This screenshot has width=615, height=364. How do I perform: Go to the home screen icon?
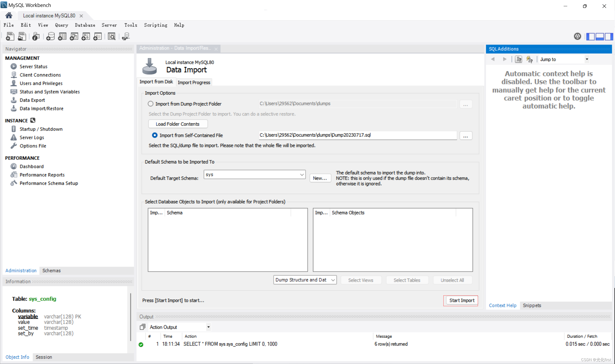[x=9, y=15]
